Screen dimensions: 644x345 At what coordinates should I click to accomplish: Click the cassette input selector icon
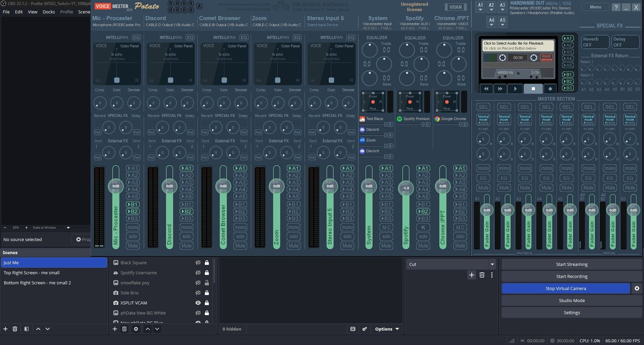tap(546, 57)
